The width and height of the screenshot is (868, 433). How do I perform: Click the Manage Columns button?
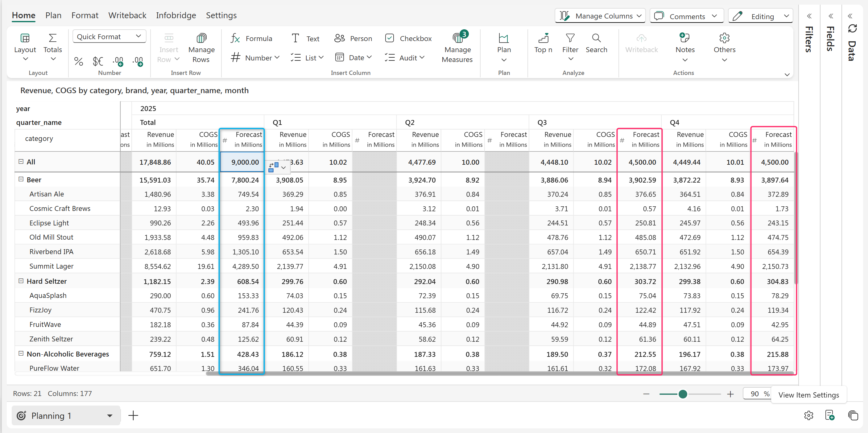point(600,16)
